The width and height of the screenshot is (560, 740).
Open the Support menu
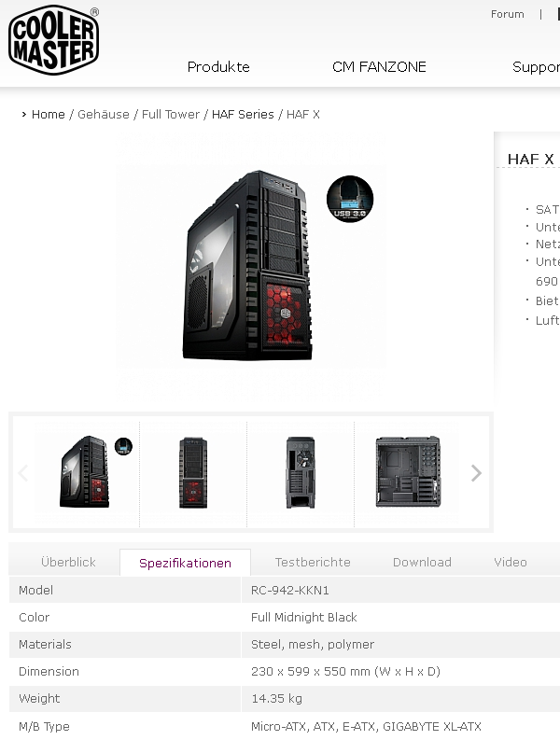[536, 67]
